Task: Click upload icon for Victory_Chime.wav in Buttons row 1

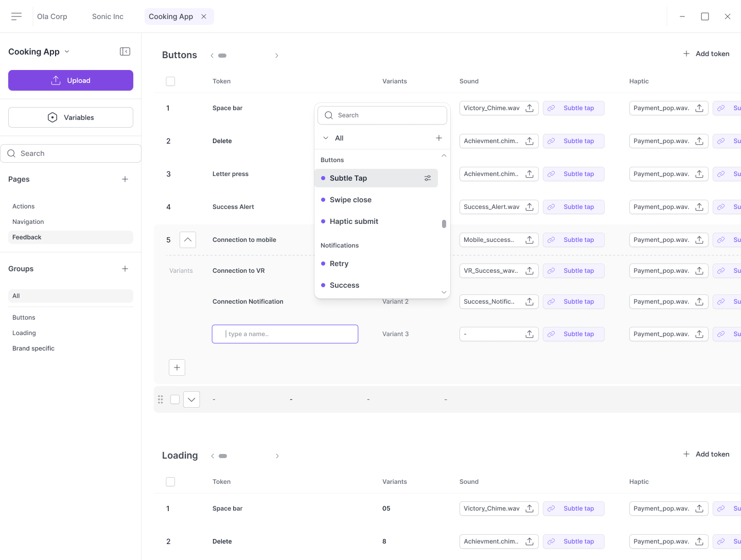Action: coord(530,108)
